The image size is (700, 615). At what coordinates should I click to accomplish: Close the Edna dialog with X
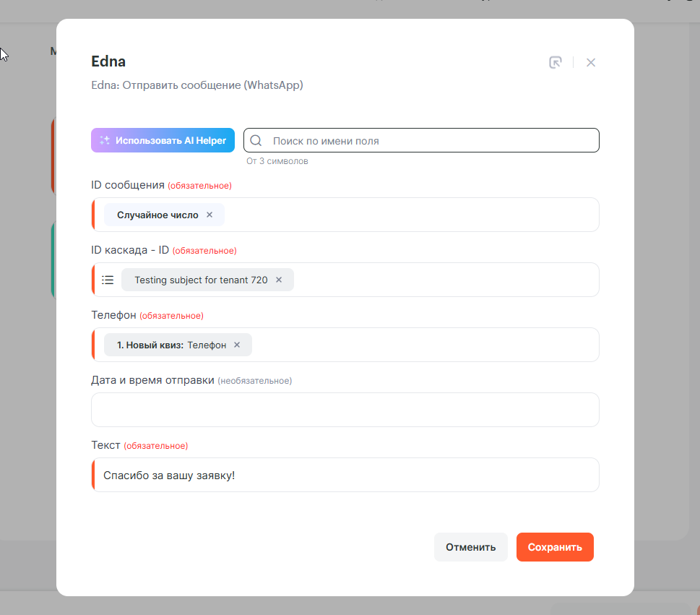click(x=591, y=63)
